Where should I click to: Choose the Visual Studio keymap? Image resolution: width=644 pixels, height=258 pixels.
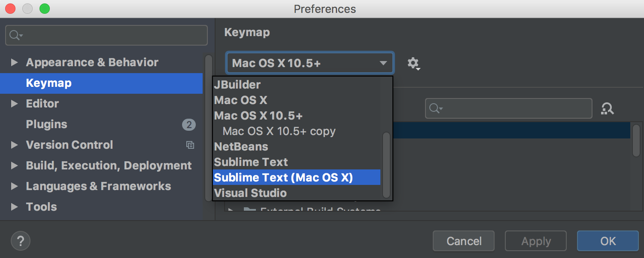click(x=297, y=193)
